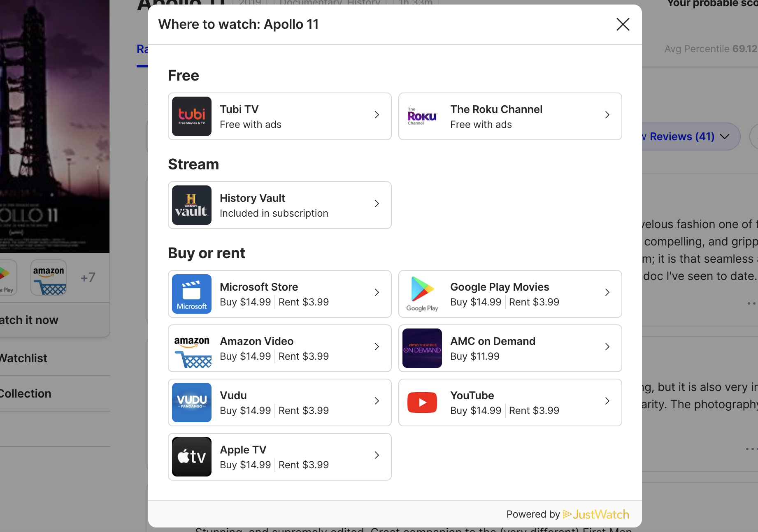
Task: Open Apple TV row chevron
Action: (377, 455)
